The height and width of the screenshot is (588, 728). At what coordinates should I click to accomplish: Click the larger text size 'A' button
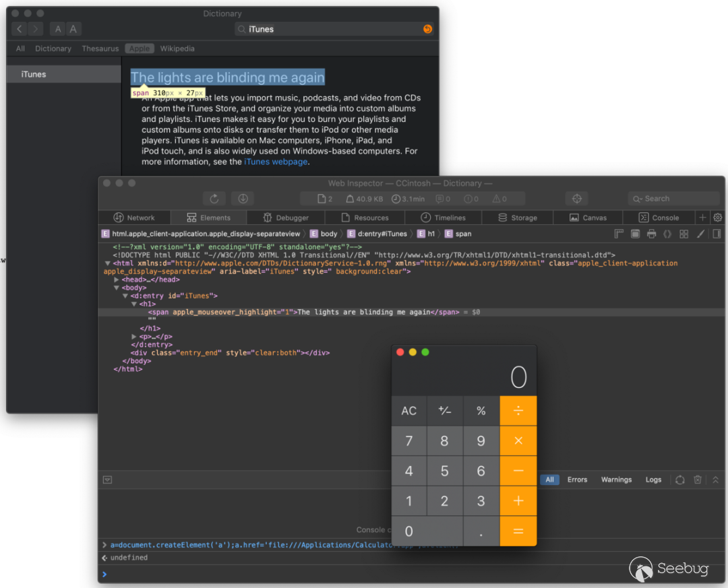(x=73, y=29)
